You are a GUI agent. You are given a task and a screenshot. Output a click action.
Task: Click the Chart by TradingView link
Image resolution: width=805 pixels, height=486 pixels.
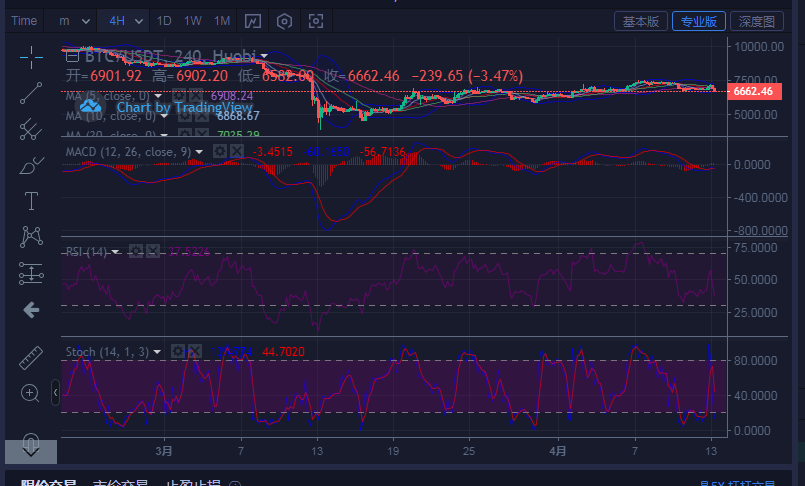tap(184, 107)
